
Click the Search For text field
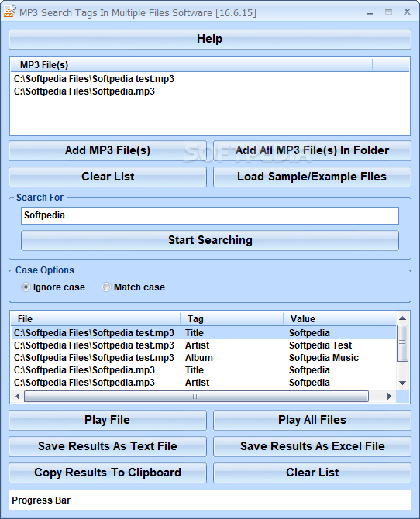(x=210, y=215)
